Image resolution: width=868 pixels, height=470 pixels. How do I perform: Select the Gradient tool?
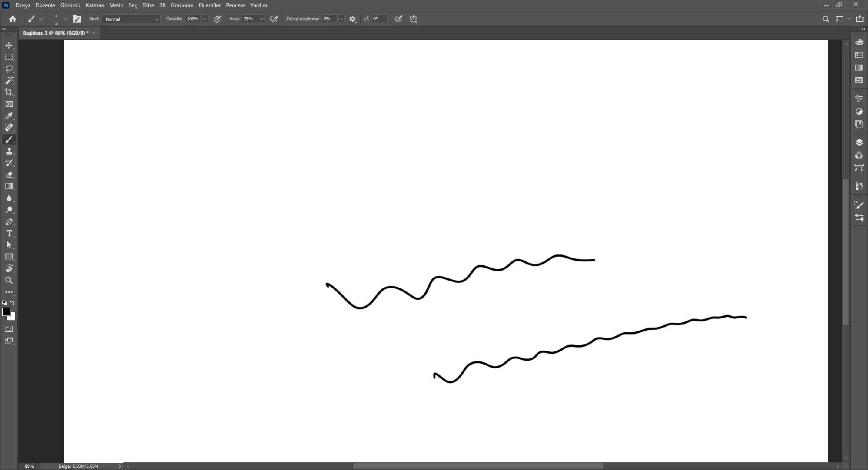(x=9, y=187)
